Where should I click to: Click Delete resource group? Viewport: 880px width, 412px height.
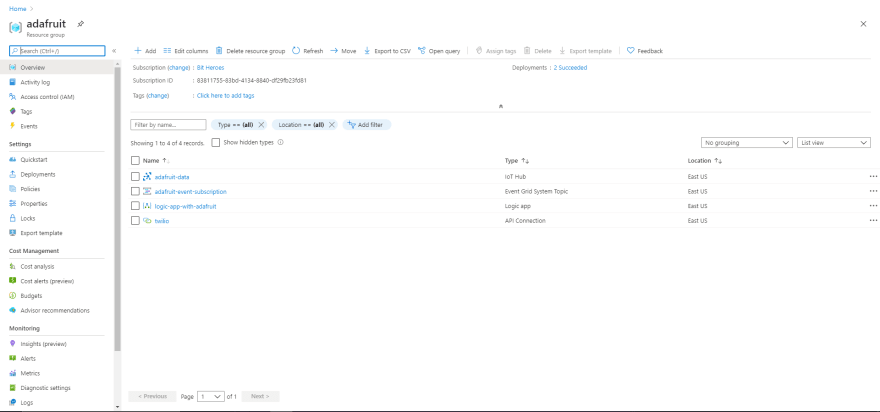tap(250, 51)
